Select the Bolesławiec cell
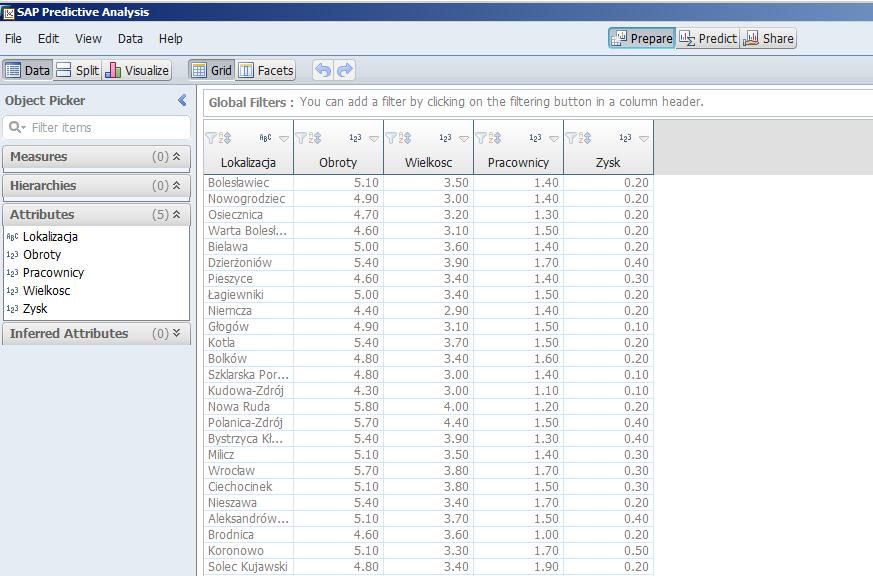Screen dimensions: 873x576 (x=248, y=183)
